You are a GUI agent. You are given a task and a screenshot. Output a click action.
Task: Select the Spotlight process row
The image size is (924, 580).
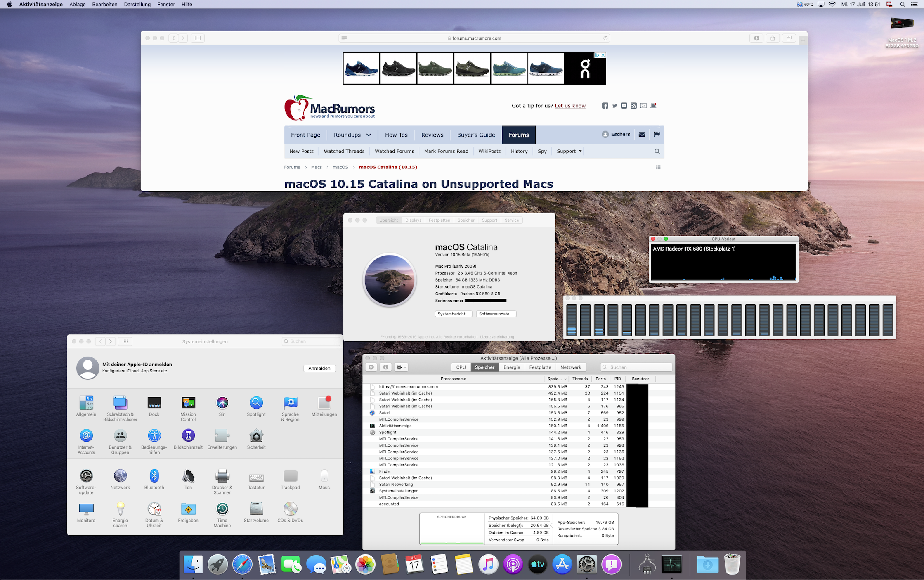tap(519, 432)
